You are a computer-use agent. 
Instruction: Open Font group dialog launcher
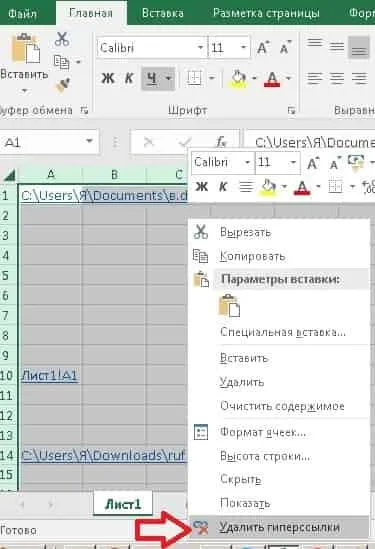click(291, 111)
